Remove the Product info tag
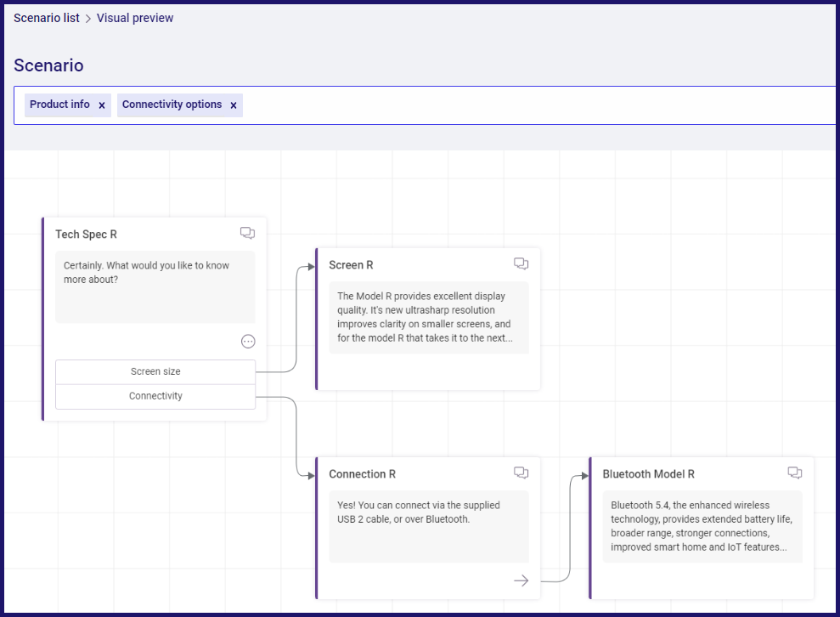Screen dimensions: 840x617 tap(102, 105)
